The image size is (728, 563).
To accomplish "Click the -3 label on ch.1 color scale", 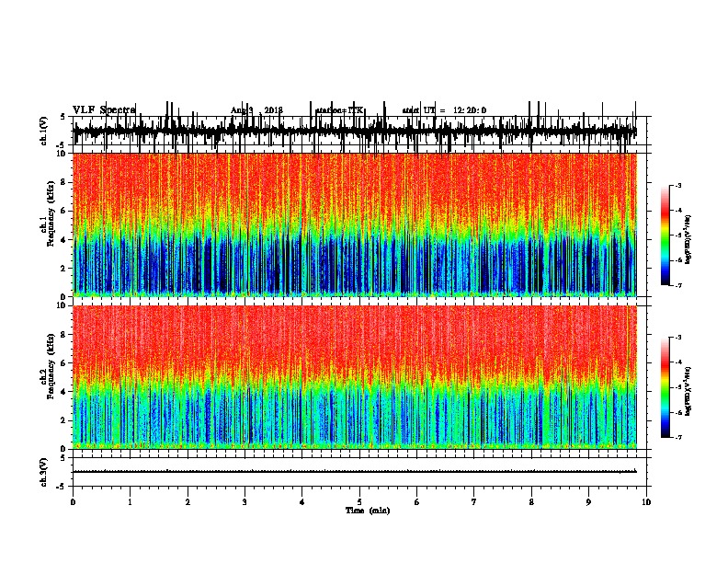I will (677, 185).
